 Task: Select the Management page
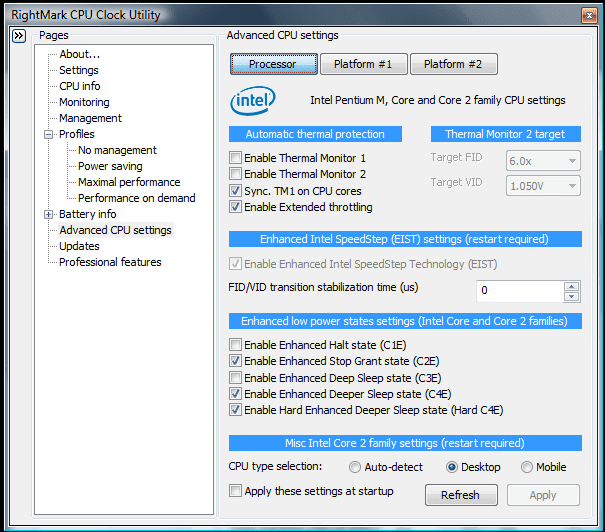(x=90, y=118)
